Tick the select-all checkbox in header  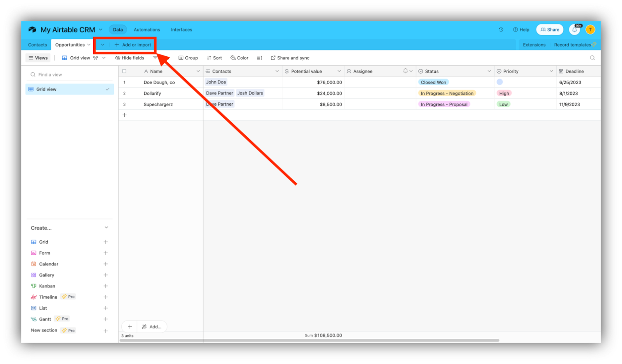point(124,71)
